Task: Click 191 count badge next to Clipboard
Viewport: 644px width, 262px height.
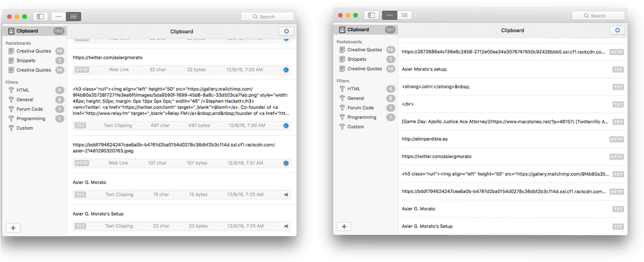Action: pyautogui.click(x=390, y=29)
